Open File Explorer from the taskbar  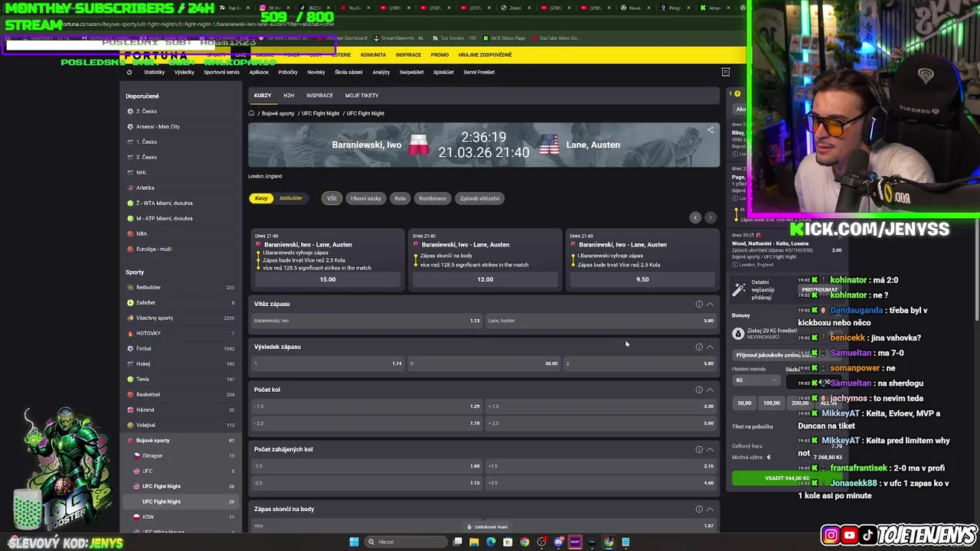click(474, 542)
